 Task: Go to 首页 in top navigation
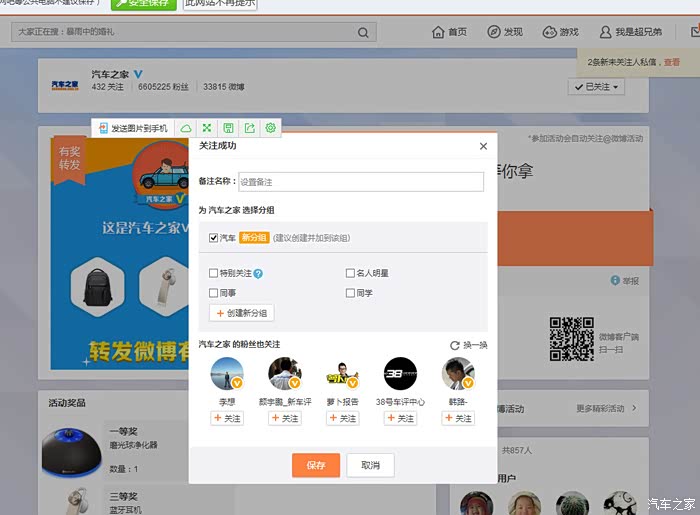click(449, 32)
